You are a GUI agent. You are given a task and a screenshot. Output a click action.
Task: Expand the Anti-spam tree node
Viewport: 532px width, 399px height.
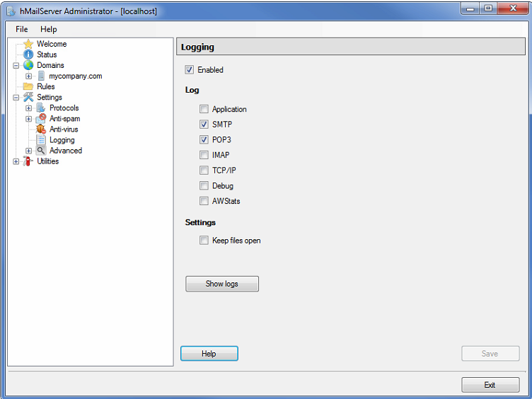pos(28,119)
